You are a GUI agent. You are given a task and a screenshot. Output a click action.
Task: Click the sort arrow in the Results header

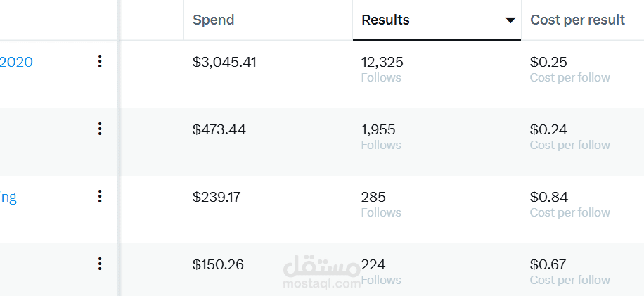(x=510, y=20)
